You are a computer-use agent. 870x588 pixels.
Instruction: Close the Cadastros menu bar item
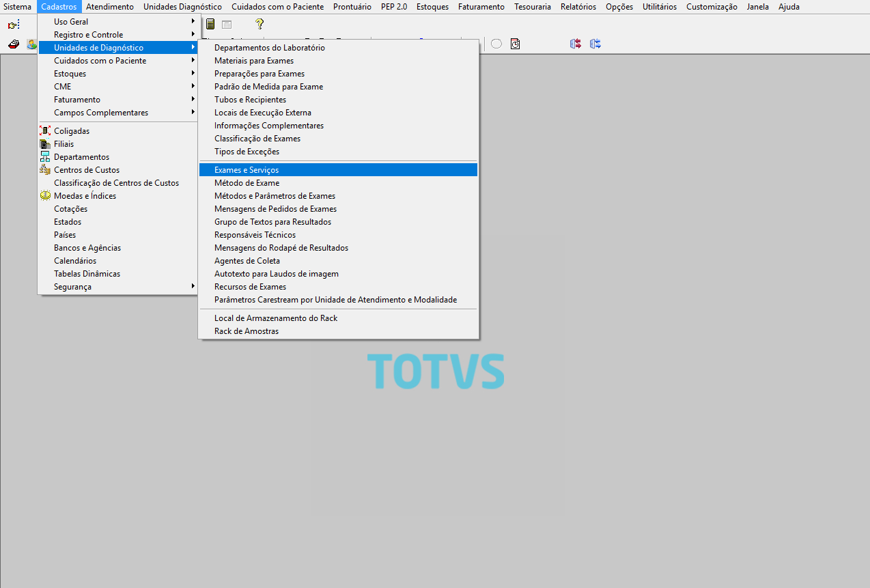pyautogui.click(x=59, y=7)
